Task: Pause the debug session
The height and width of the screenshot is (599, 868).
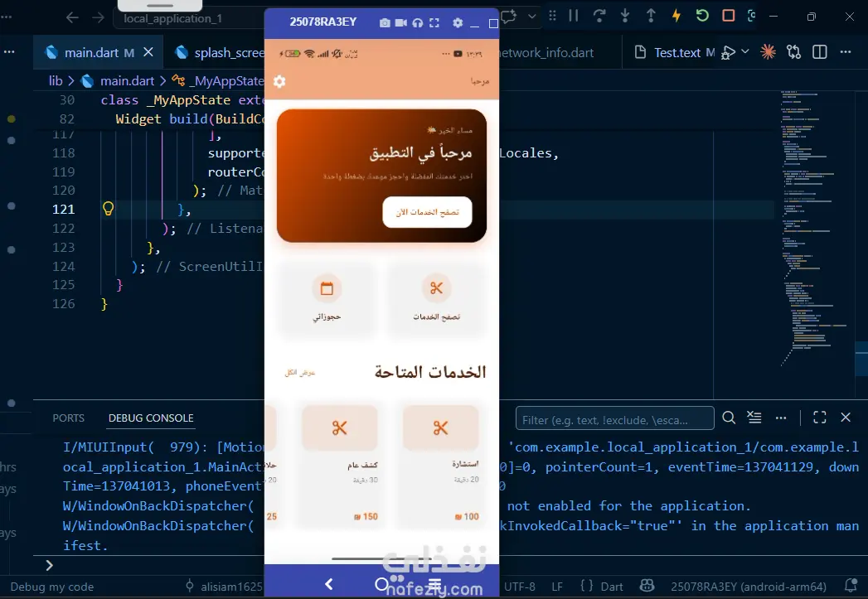Action: tap(573, 16)
